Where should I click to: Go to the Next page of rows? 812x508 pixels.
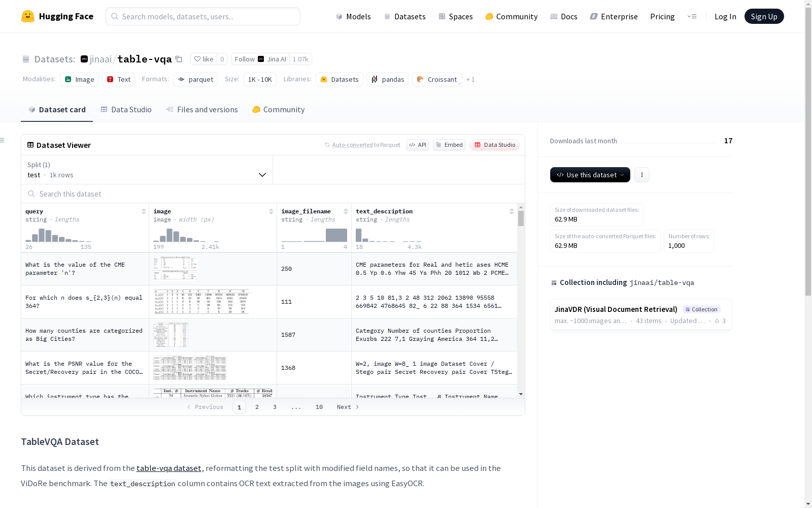[x=348, y=407]
